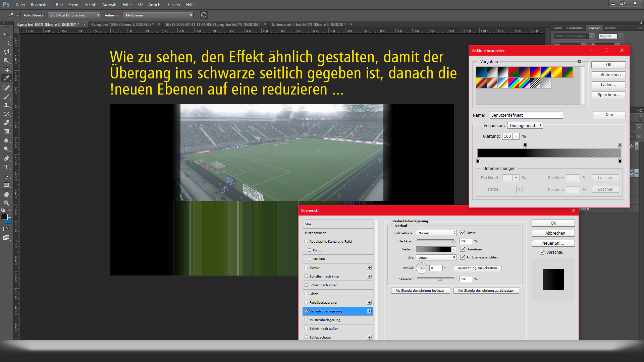Open the Füllmethode Normal dropdown

[436, 233]
